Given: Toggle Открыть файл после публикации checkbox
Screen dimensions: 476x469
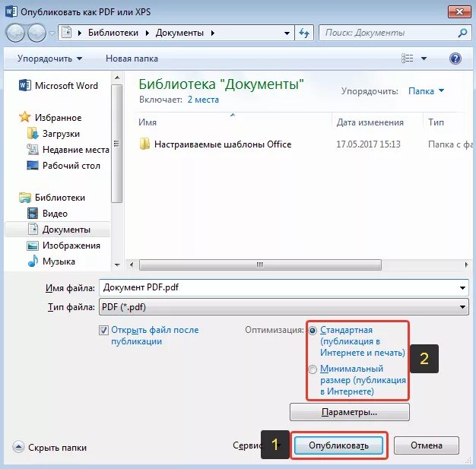Looking at the screenshot, I should coord(103,330).
